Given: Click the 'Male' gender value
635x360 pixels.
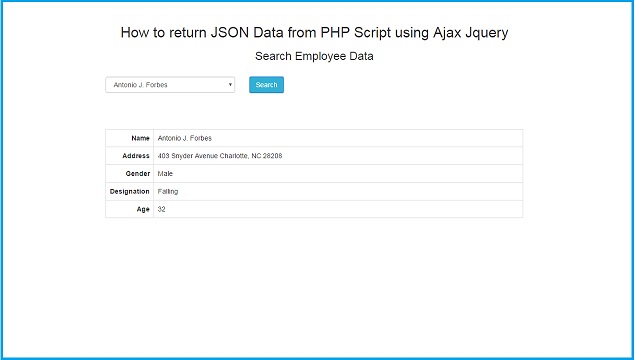Looking at the screenshot, I should [165, 174].
